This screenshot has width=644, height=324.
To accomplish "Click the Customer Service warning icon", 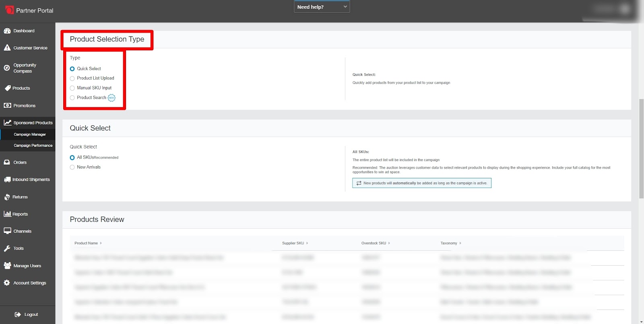I will coord(7,47).
